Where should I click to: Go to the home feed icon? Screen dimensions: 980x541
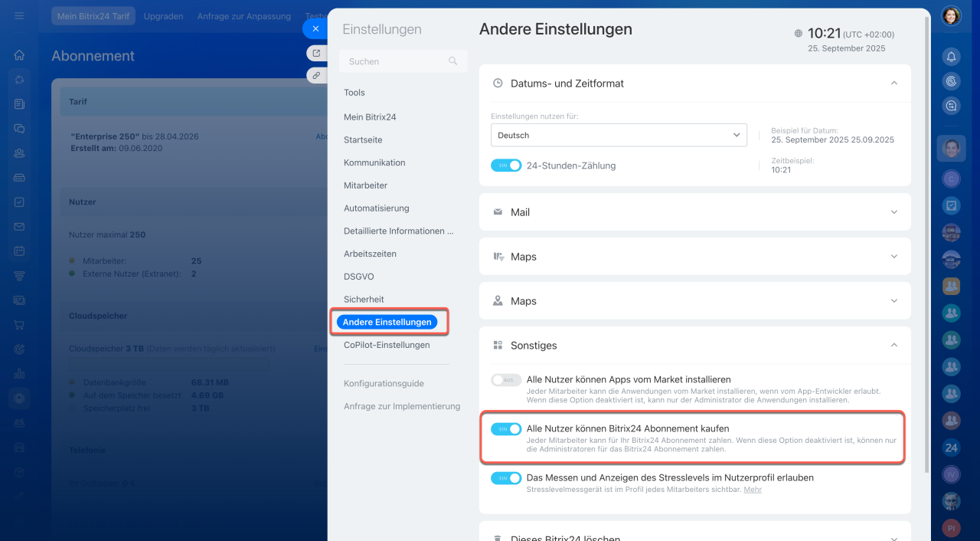[19, 55]
